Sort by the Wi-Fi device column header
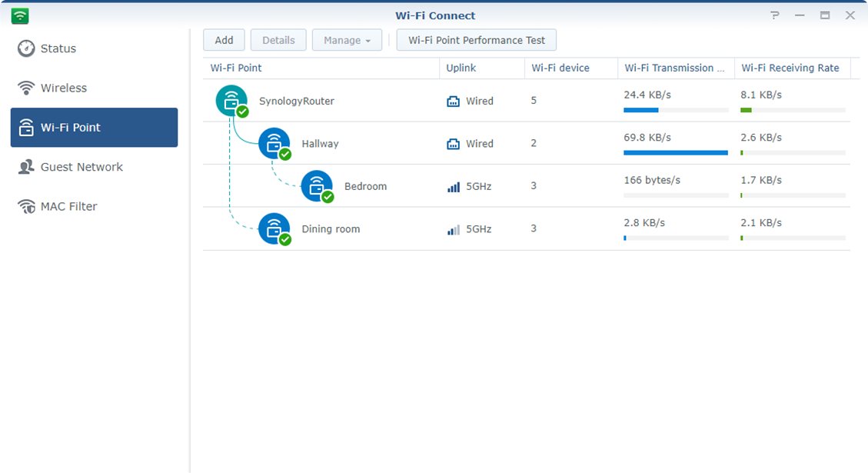Image resolution: width=868 pixels, height=473 pixels. click(560, 68)
